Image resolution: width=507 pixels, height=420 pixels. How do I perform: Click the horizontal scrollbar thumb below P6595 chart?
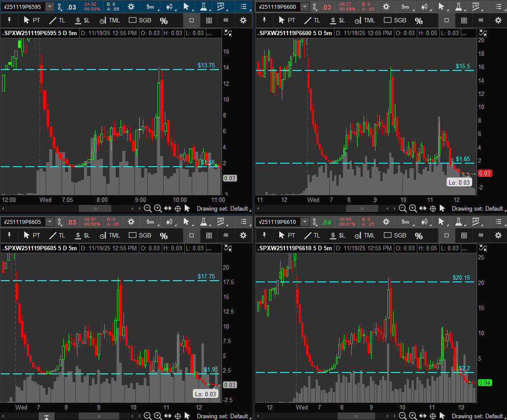[x=95, y=208]
